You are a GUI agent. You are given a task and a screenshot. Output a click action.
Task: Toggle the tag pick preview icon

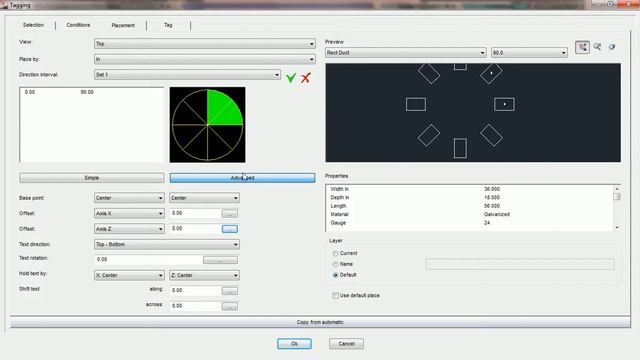coord(582,47)
